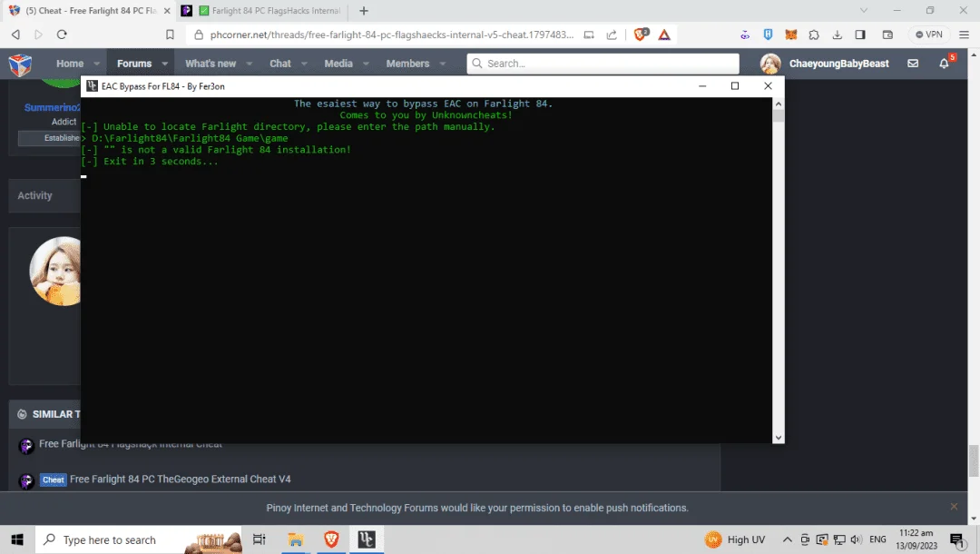
Task: Maximize the EAC Bypass console window
Action: point(735,85)
